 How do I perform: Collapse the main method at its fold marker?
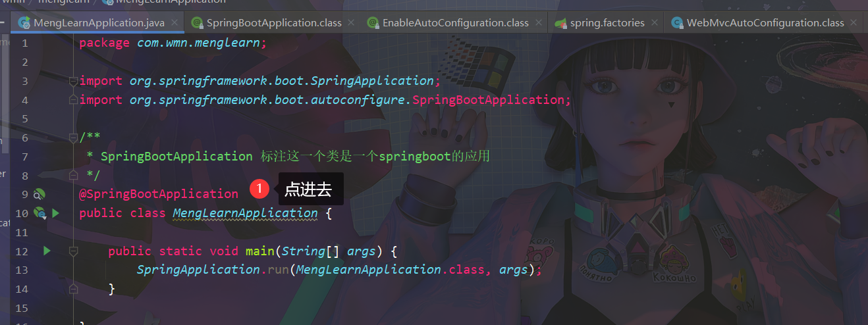[73, 251]
